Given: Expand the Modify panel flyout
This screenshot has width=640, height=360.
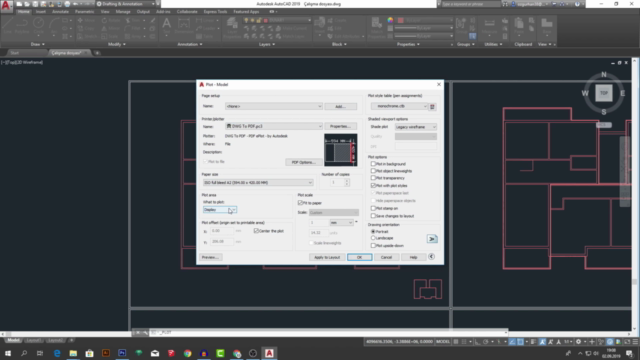Looking at the screenshot, I should pos(117,44).
